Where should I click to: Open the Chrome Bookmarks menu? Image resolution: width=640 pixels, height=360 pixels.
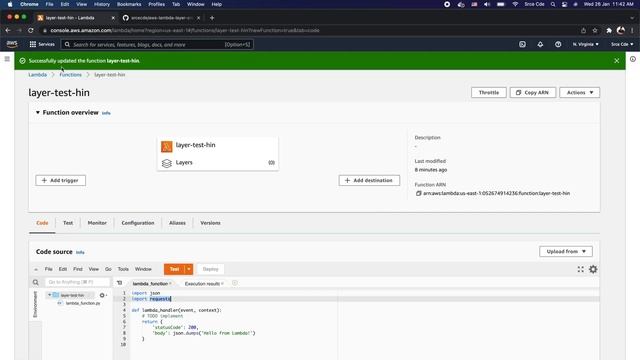click(129, 4)
